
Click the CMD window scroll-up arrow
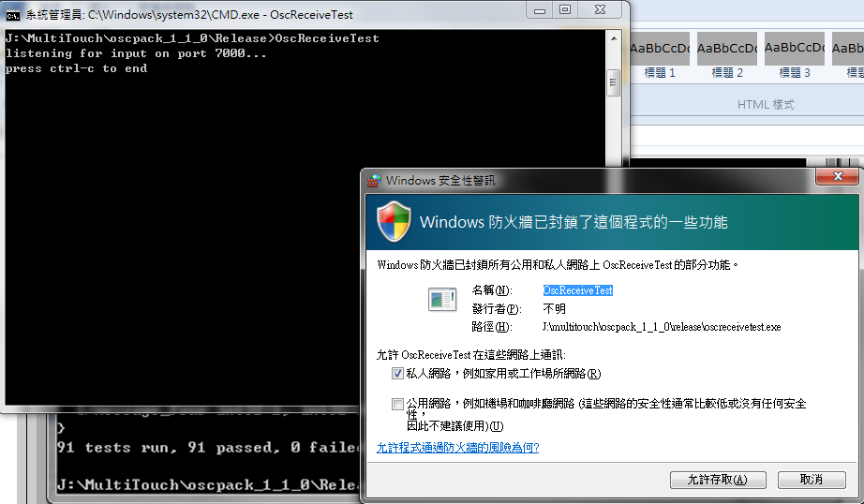click(613, 38)
